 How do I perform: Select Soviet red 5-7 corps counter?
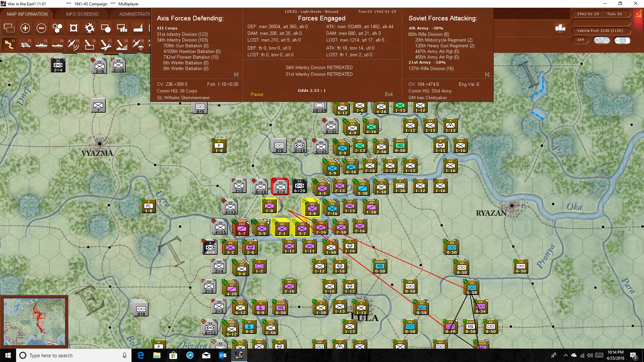coord(241,228)
